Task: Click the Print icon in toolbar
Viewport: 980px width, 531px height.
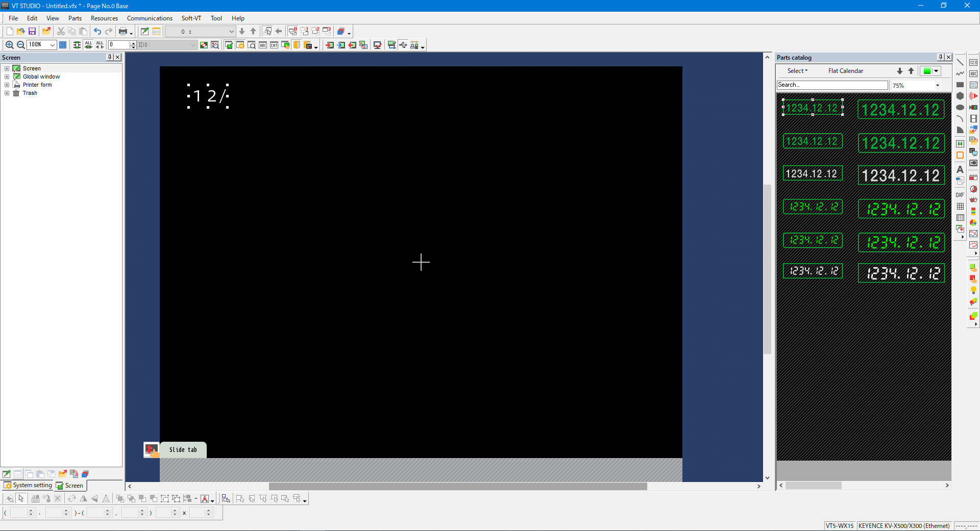Action: [123, 32]
